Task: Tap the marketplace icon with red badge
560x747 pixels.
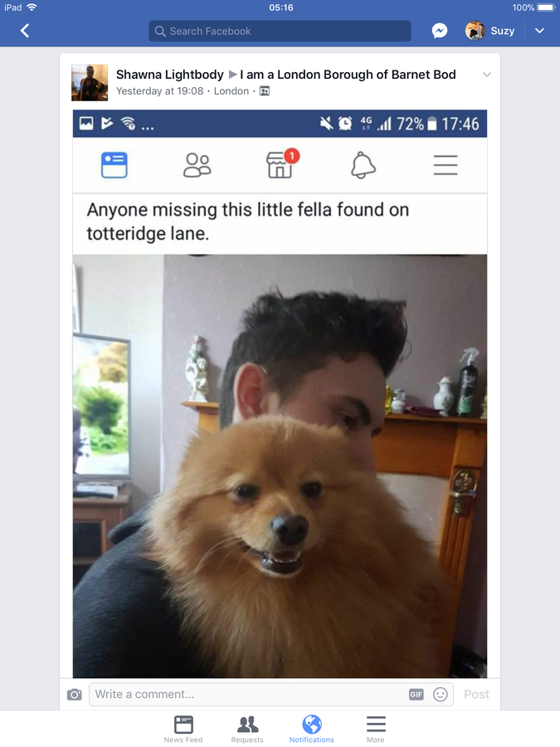Action: pos(282,164)
